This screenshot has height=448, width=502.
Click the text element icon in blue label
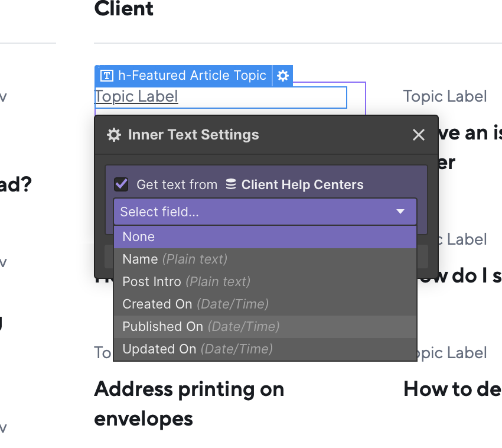pos(107,76)
